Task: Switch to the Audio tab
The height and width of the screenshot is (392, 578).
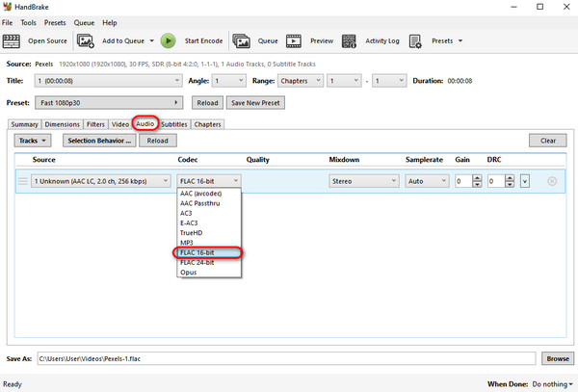Action: point(145,123)
